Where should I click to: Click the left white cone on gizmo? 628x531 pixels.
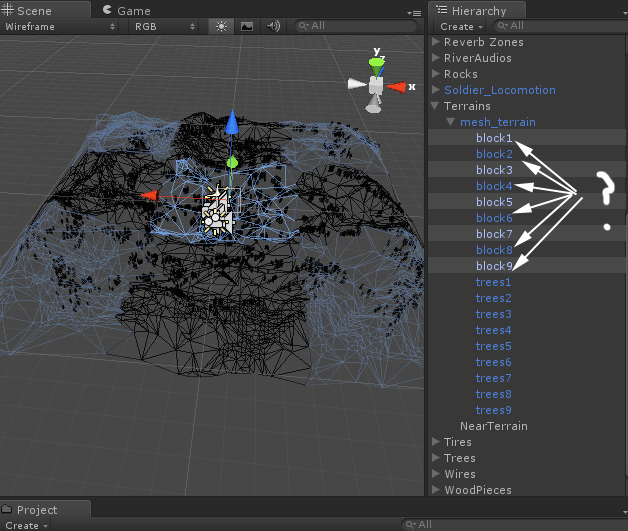(x=355, y=86)
